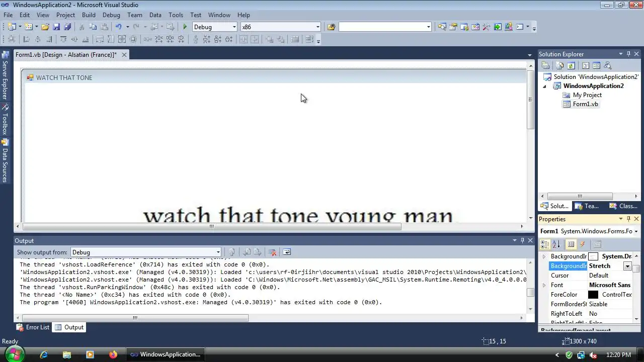This screenshot has width=644, height=362.
Task: Click the Undo arrow icon
Action: click(119, 27)
